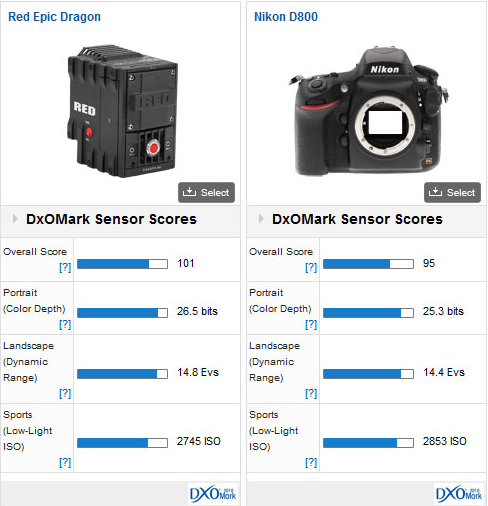Collapse Nikon D800 DxOMark Sensor Scores arrow
The height and width of the screenshot is (506, 488).
261,219
